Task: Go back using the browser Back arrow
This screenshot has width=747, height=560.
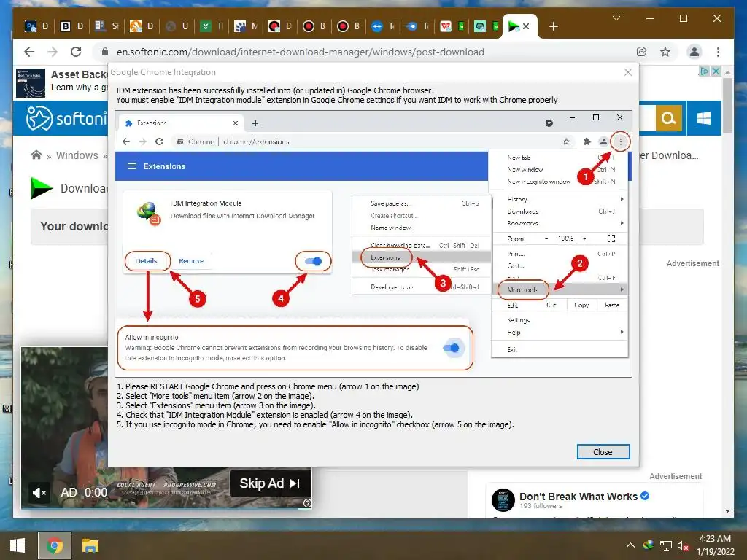Action: tap(29, 52)
